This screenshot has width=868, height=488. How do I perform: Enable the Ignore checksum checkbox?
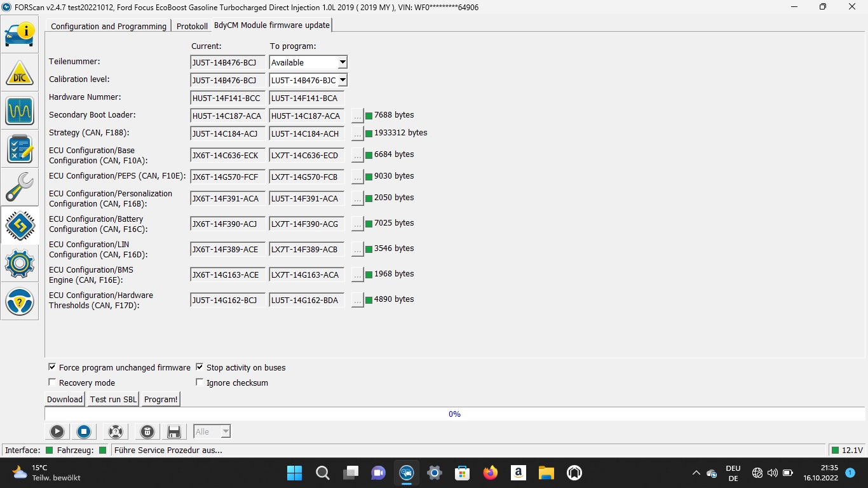pyautogui.click(x=200, y=383)
